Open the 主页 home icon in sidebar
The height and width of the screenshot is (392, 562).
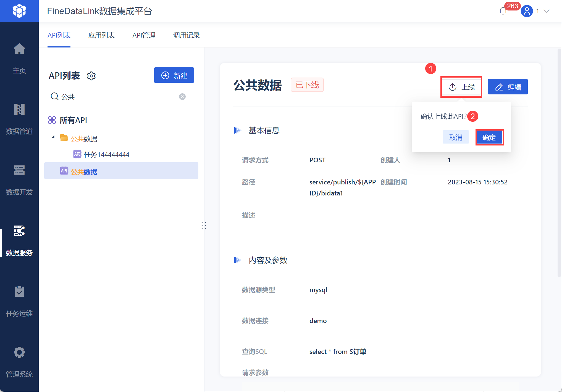[x=19, y=49]
